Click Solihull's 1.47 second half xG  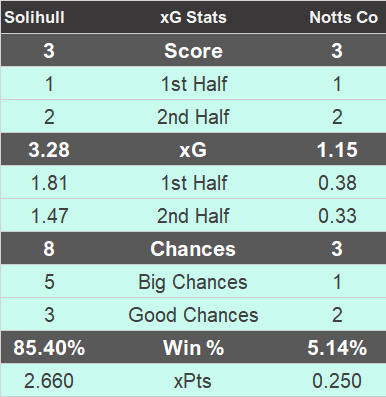coord(49,216)
